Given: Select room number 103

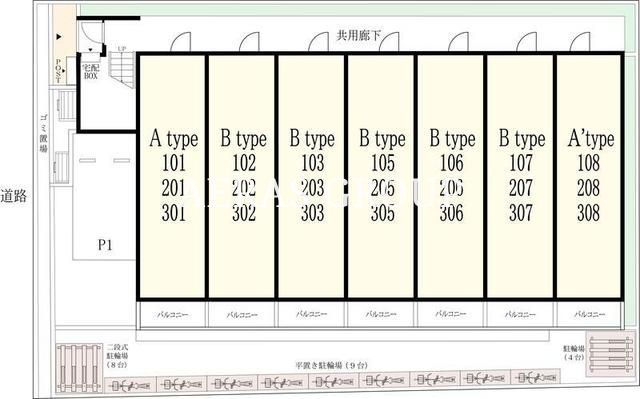Looking at the screenshot, I should point(312,163).
